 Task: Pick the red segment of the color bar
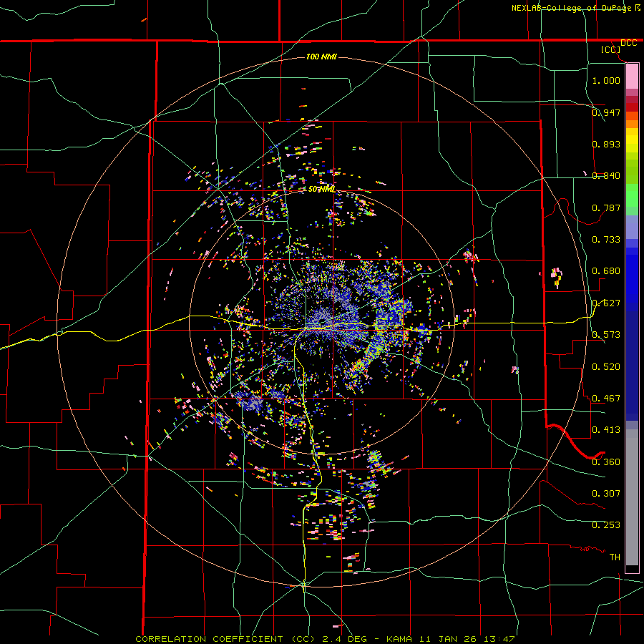click(x=632, y=107)
